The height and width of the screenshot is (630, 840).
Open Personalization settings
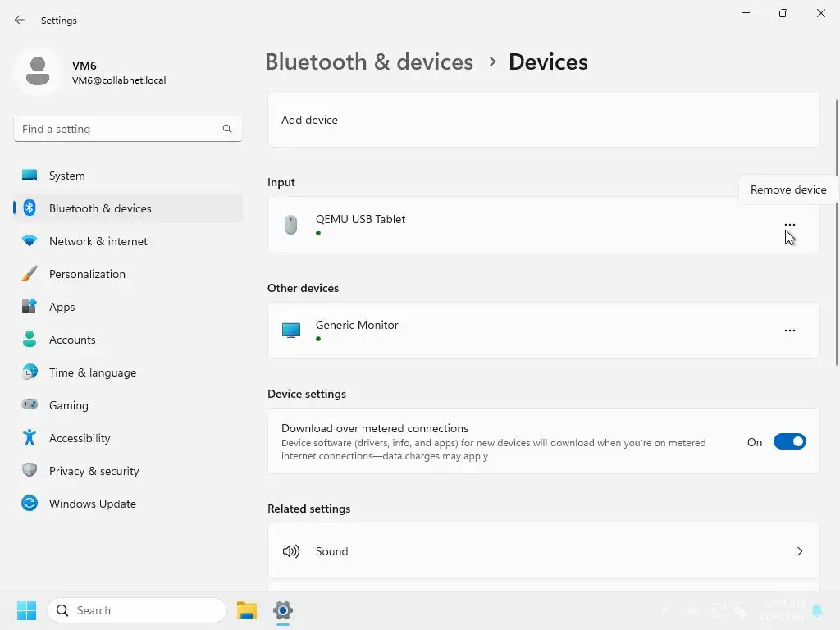pyautogui.click(x=128, y=274)
